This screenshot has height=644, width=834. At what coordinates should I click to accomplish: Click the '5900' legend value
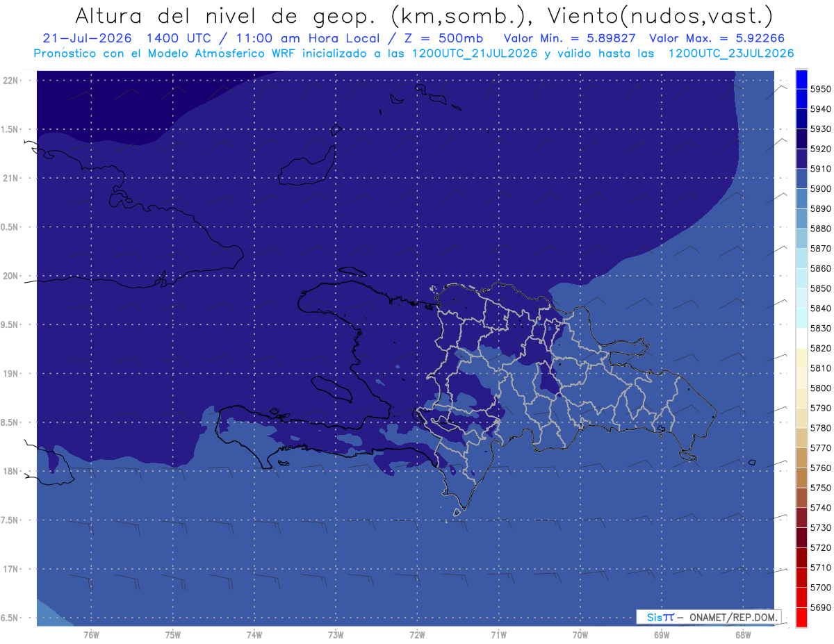[820, 189]
